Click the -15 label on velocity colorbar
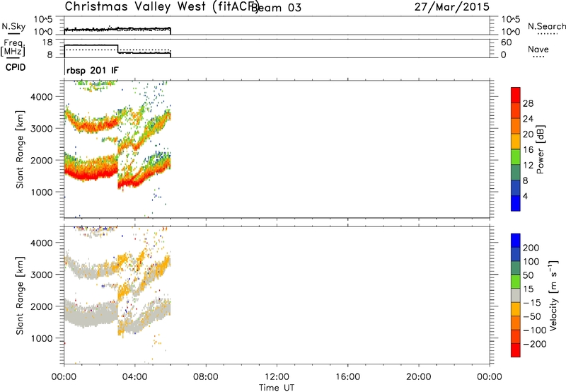This screenshot has height=392, width=566. click(532, 303)
